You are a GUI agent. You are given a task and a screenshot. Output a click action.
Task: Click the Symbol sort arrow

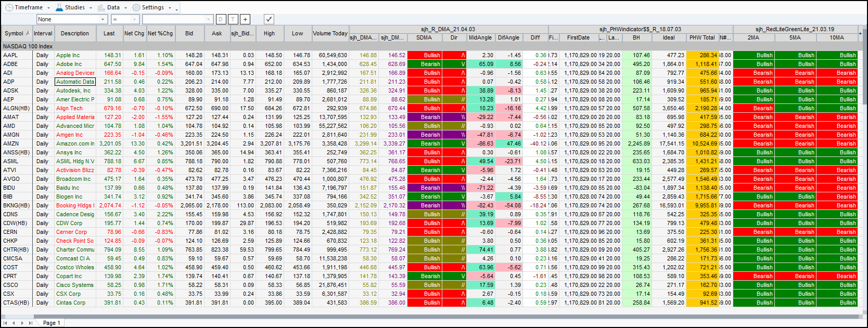tap(28, 33)
